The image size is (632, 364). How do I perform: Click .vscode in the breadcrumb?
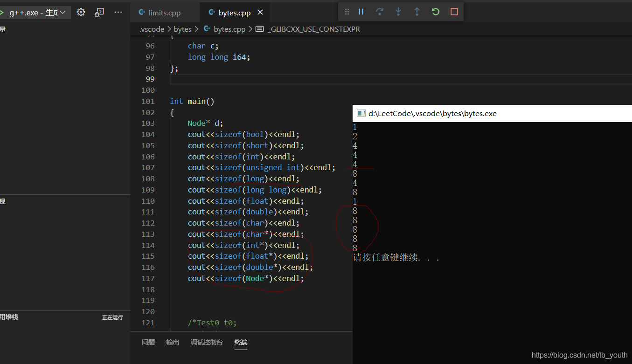tap(152, 29)
